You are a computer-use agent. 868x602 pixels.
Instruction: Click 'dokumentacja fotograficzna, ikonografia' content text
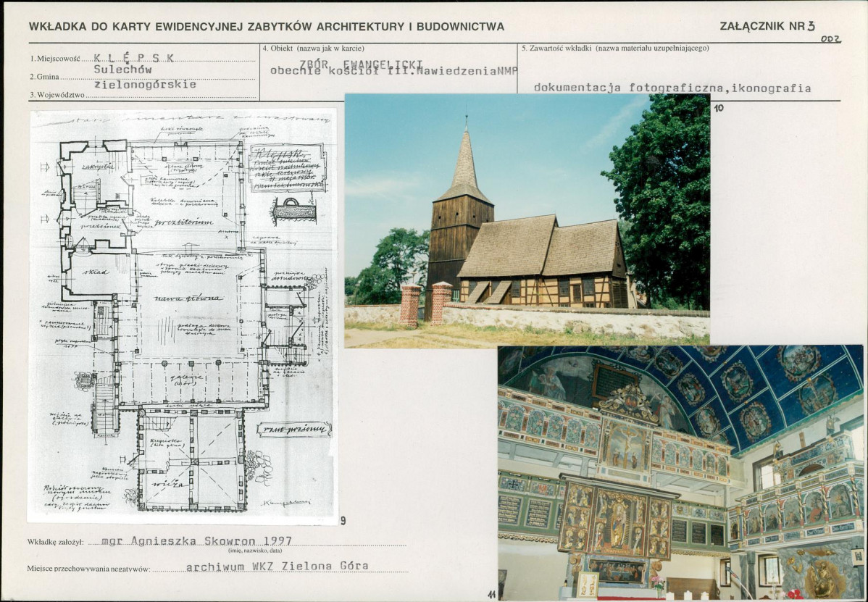pos(672,88)
